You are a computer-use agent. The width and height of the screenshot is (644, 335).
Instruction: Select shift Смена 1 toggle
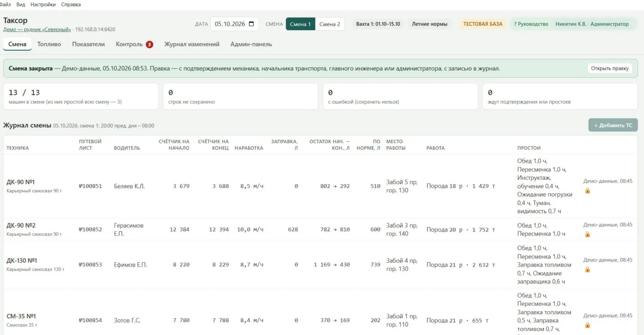click(x=300, y=24)
